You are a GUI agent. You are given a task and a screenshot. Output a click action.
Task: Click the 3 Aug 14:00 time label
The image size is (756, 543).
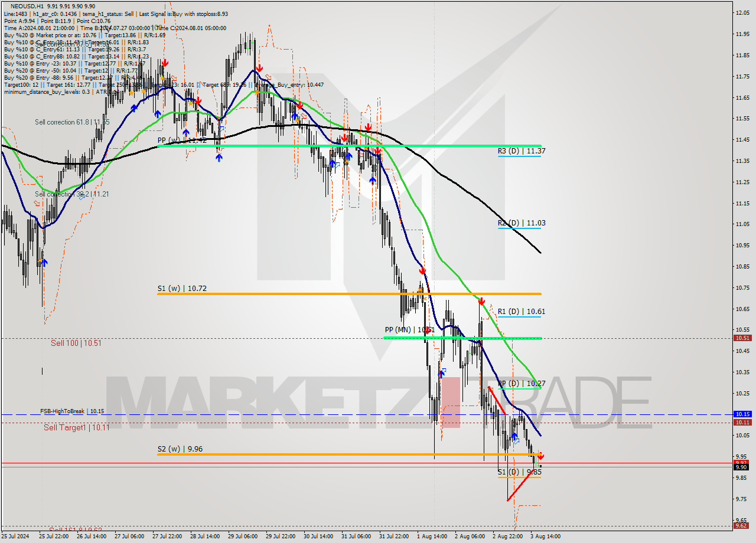[x=546, y=537]
